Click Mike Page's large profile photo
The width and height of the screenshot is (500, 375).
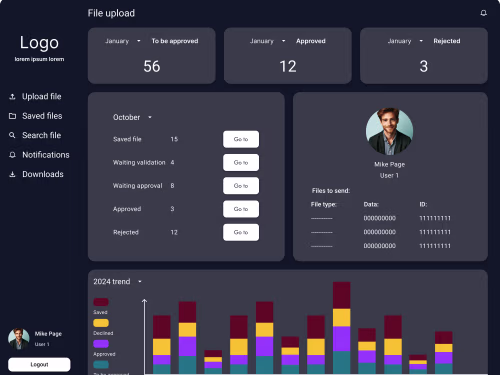pos(389,131)
